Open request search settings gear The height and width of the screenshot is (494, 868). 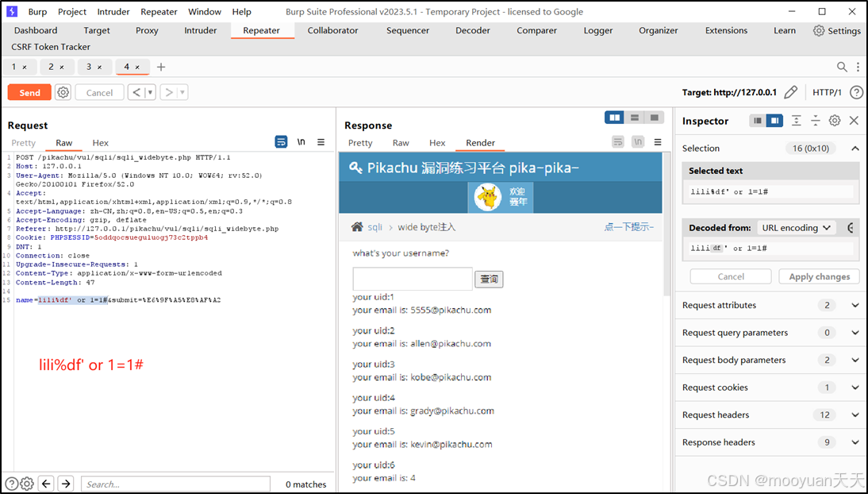point(26,484)
